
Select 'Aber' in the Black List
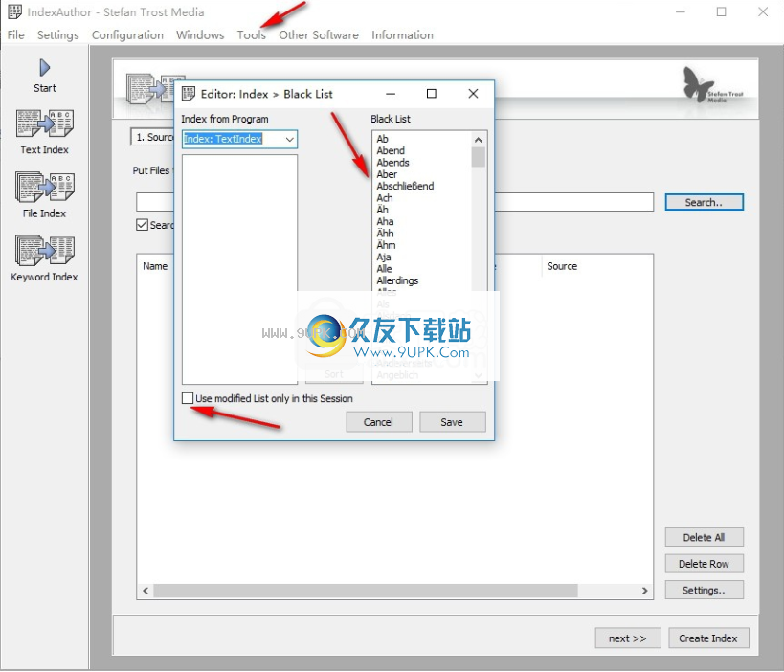point(387,174)
